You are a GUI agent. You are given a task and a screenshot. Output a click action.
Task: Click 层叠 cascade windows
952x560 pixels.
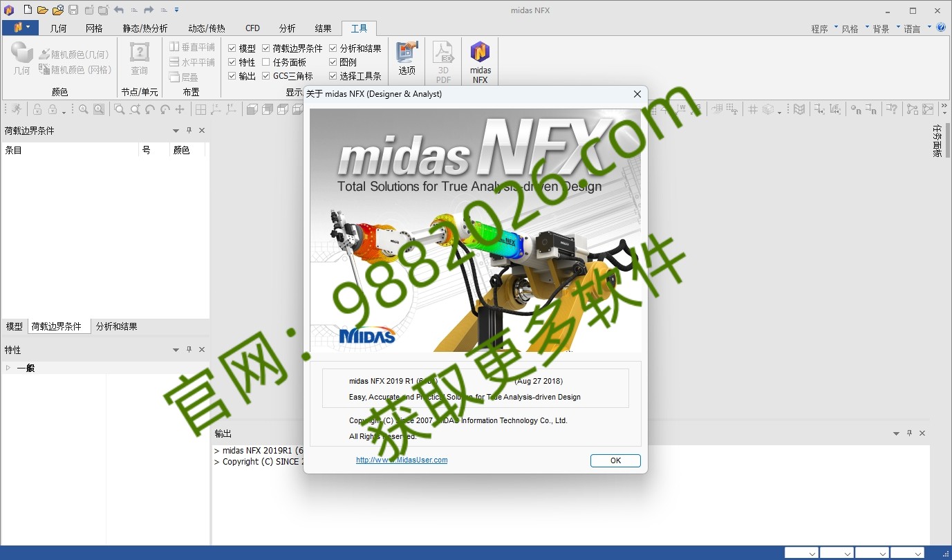pos(184,77)
